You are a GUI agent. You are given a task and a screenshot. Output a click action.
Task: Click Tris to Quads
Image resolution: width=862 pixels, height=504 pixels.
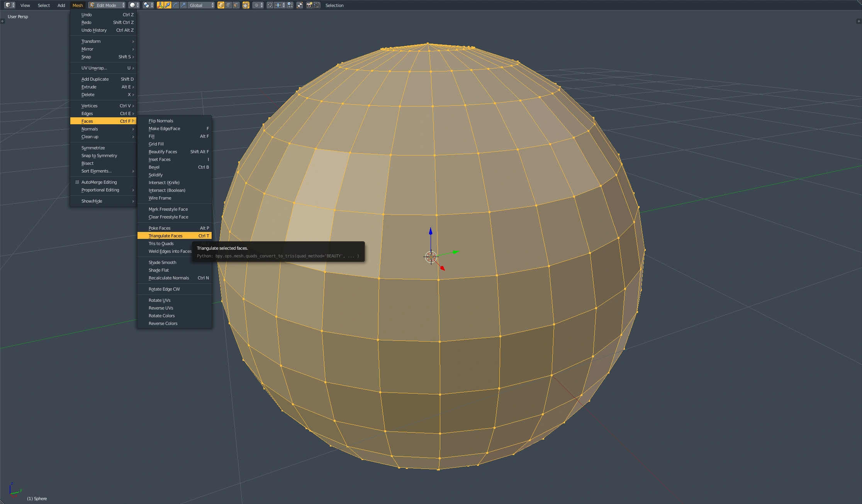[x=161, y=244]
